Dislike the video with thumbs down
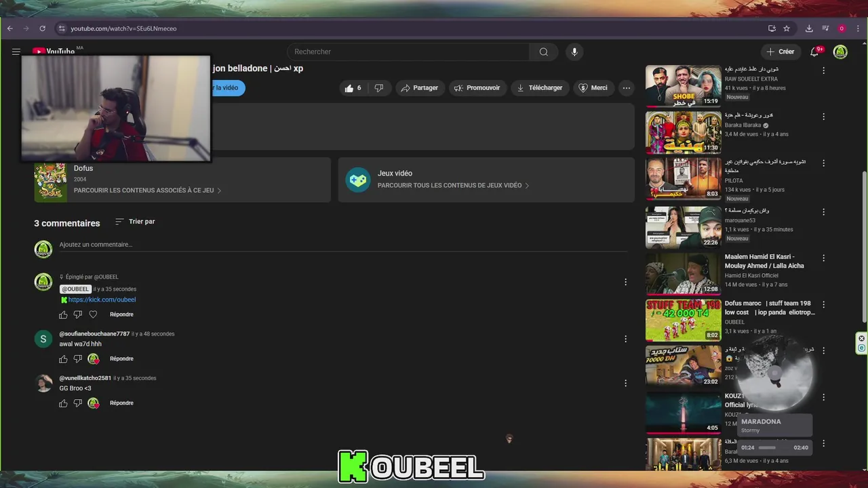The width and height of the screenshot is (868, 488). [379, 87]
